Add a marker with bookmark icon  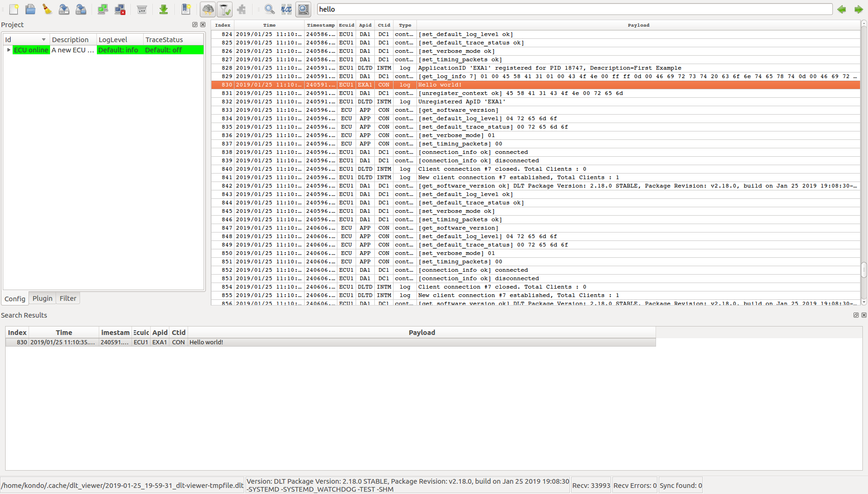[186, 9]
